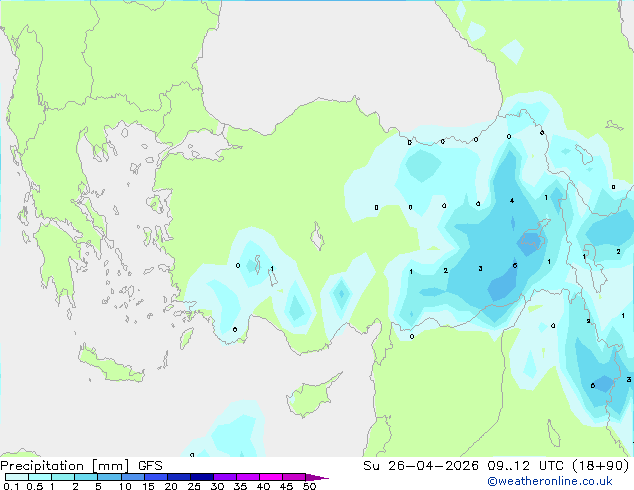Select the 25–30 mm dark blue swatch

click(x=202, y=477)
